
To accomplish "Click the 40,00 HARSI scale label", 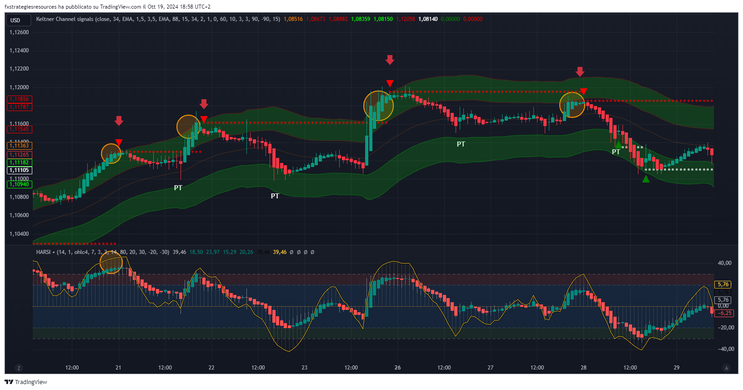I will click(x=725, y=263).
